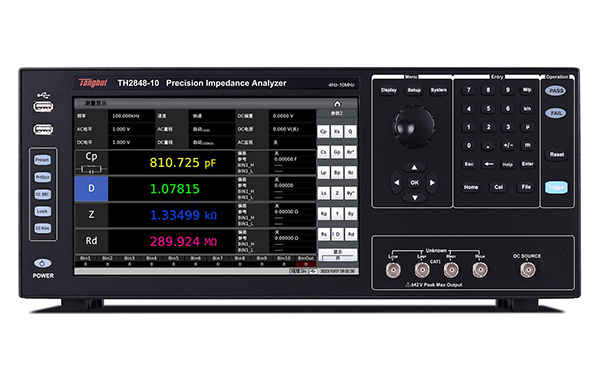Screen dimensions: 600x367
Task: Click the red BinOut counter cell
Action: click(306, 264)
